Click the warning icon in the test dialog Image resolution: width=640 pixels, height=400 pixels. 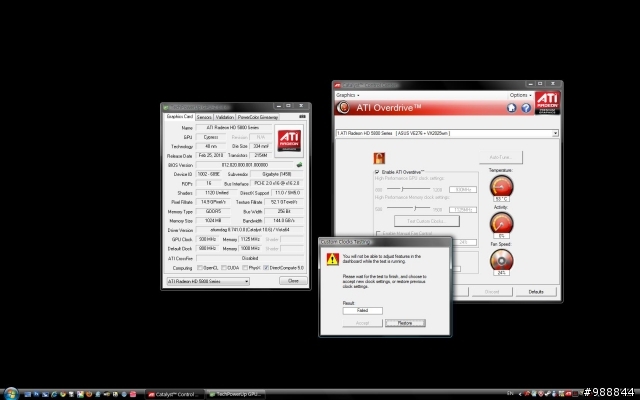[x=332, y=258]
